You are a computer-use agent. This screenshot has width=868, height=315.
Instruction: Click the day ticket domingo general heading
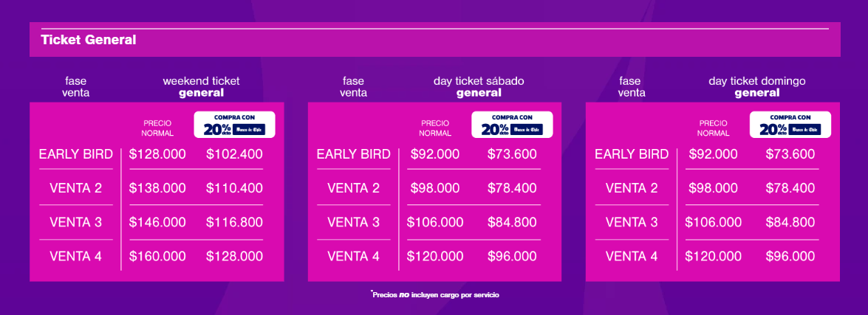pos(756,87)
